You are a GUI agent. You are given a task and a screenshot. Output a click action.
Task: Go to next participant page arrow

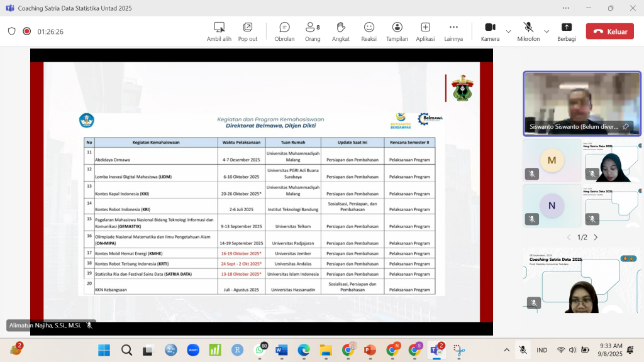(x=596, y=238)
